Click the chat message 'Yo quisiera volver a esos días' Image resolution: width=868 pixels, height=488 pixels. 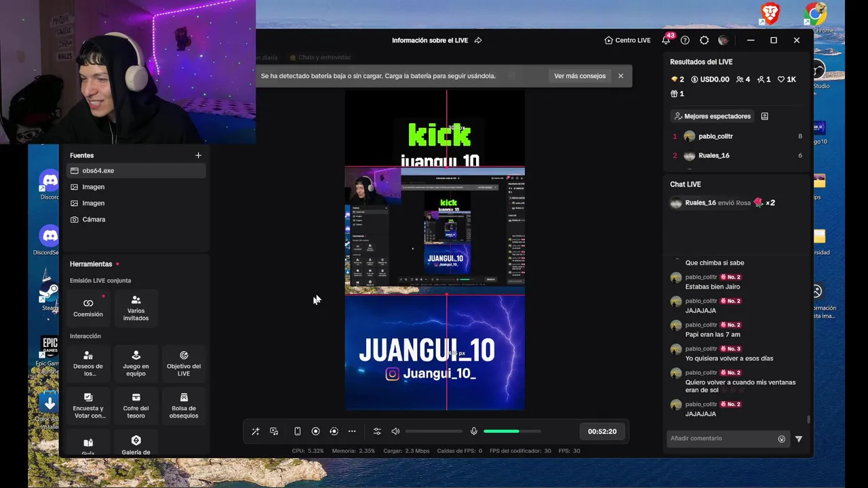[729, 358]
